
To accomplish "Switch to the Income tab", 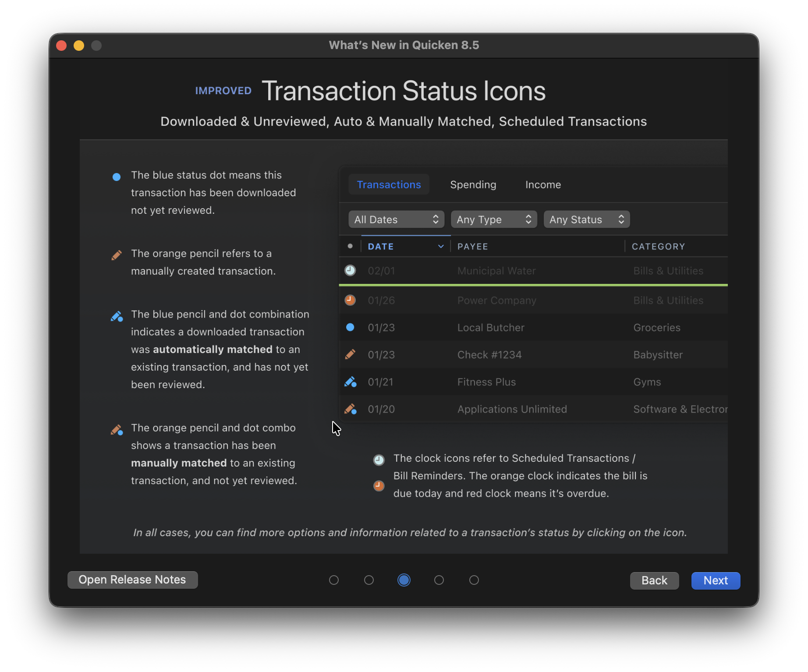I will pyautogui.click(x=543, y=184).
